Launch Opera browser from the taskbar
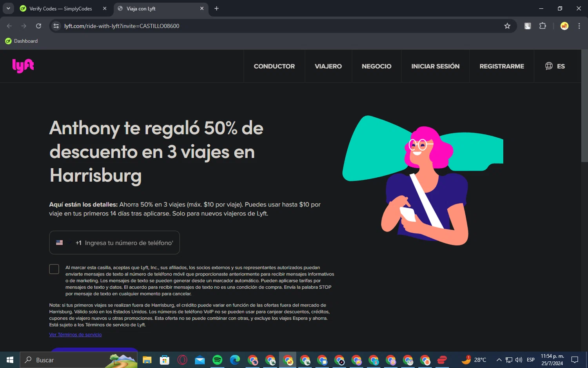This screenshot has height=368, width=588. (x=182, y=360)
